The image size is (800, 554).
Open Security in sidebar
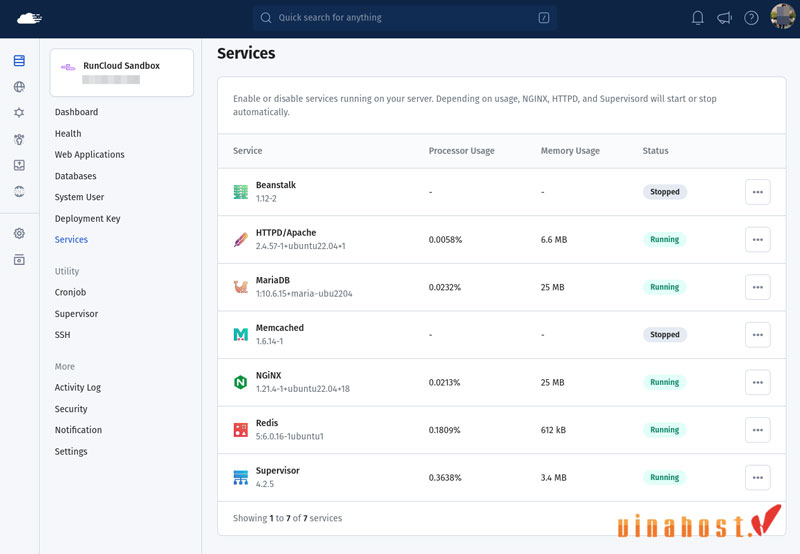[71, 409]
